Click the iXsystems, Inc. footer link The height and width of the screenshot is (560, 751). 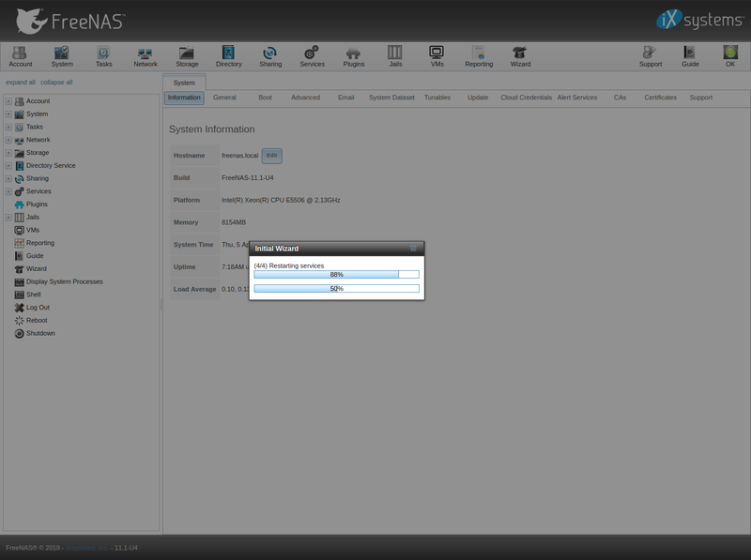click(86, 548)
